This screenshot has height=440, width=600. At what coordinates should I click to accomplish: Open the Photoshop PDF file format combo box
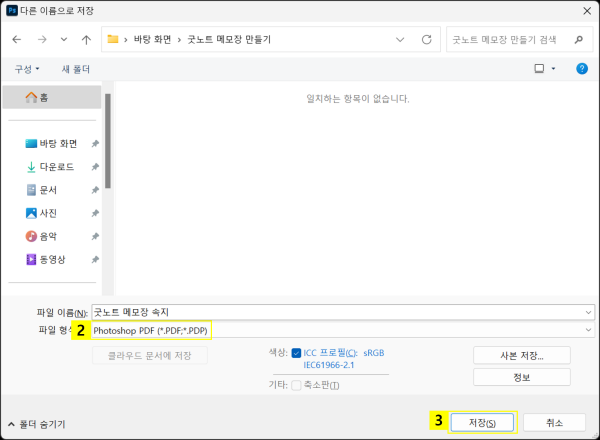coord(343,330)
